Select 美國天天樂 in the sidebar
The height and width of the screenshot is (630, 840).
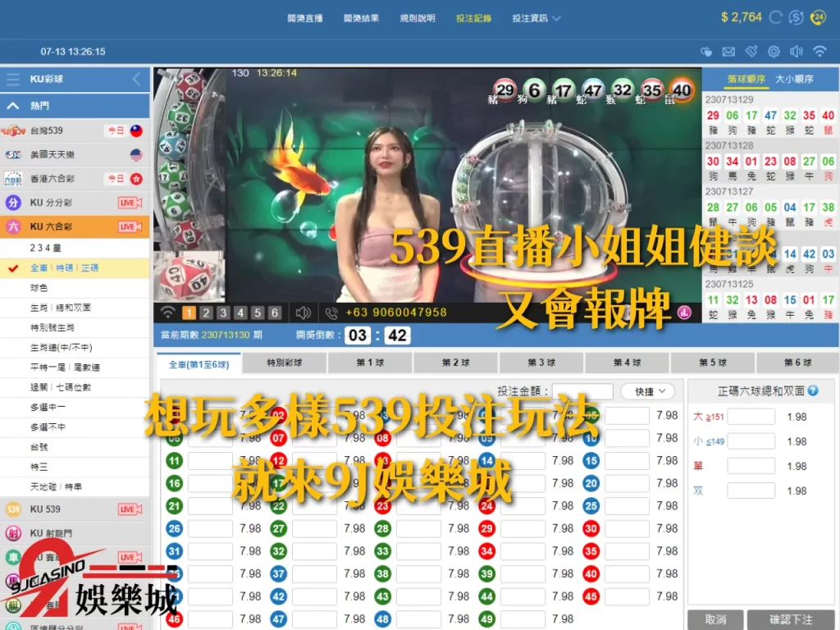click(x=75, y=155)
